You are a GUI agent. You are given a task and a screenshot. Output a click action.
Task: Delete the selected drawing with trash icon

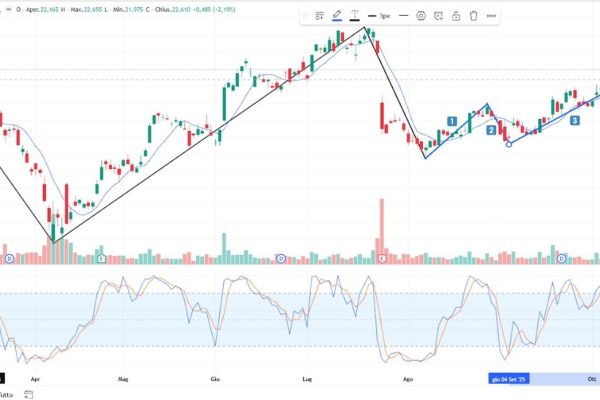(474, 16)
